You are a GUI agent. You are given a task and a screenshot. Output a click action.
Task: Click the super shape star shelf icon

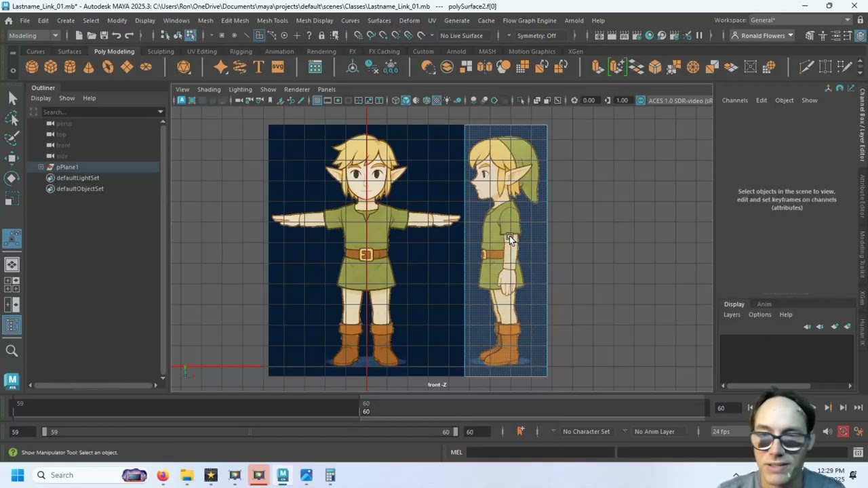(220, 66)
